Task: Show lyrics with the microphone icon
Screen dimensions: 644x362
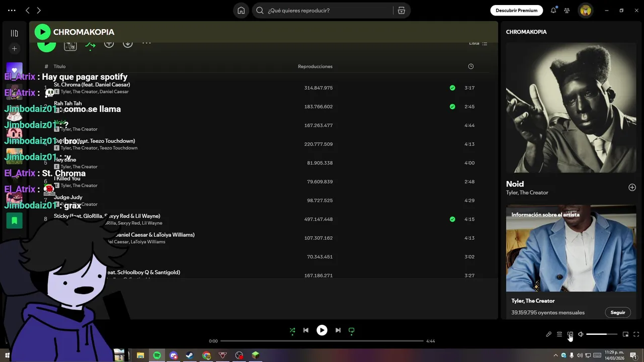Action: tap(548, 334)
